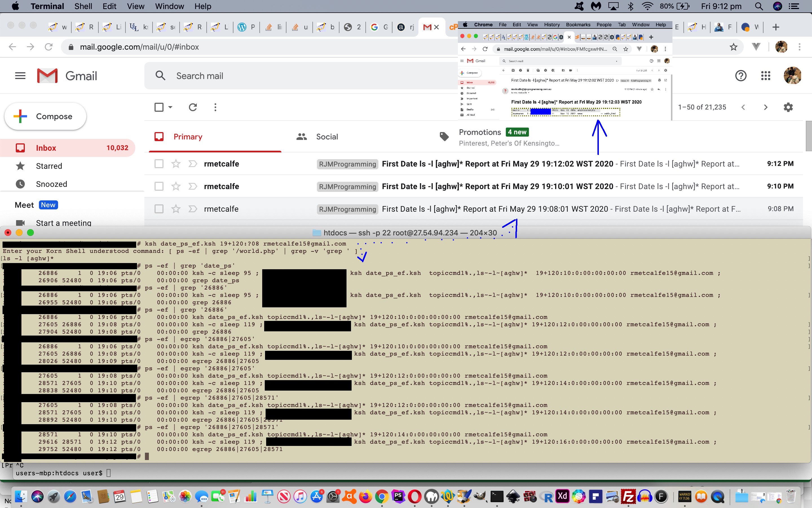
Task: Open Google account avatar in Gmail header
Action: [x=793, y=76]
